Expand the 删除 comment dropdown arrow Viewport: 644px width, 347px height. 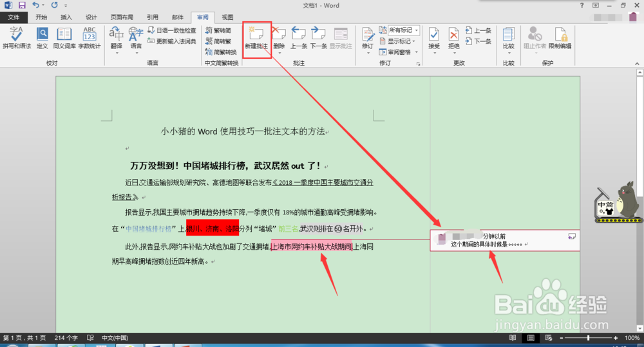279,53
